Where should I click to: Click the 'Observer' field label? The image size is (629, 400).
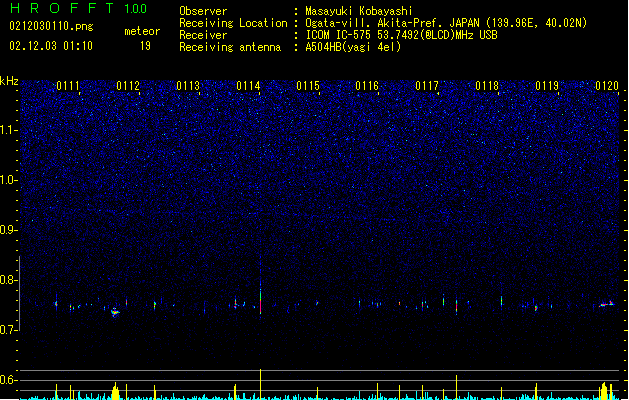tap(203, 11)
